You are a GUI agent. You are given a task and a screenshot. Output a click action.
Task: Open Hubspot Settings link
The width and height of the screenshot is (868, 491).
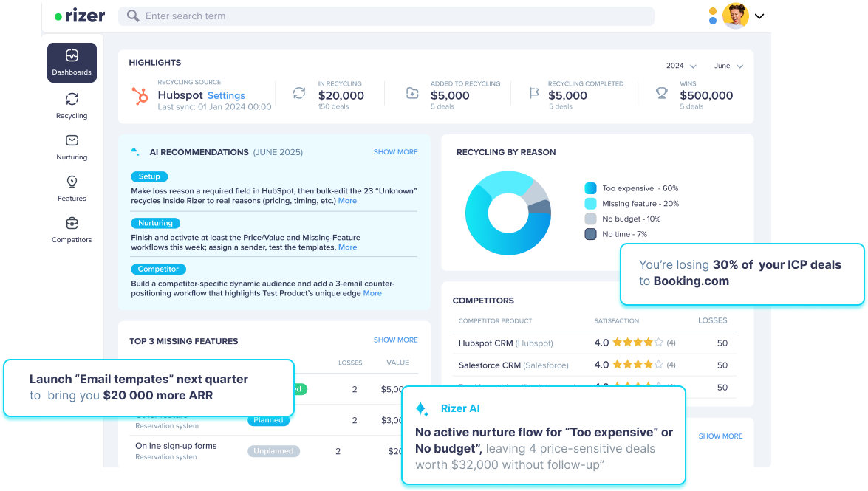pyautogui.click(x=226, y=95)
